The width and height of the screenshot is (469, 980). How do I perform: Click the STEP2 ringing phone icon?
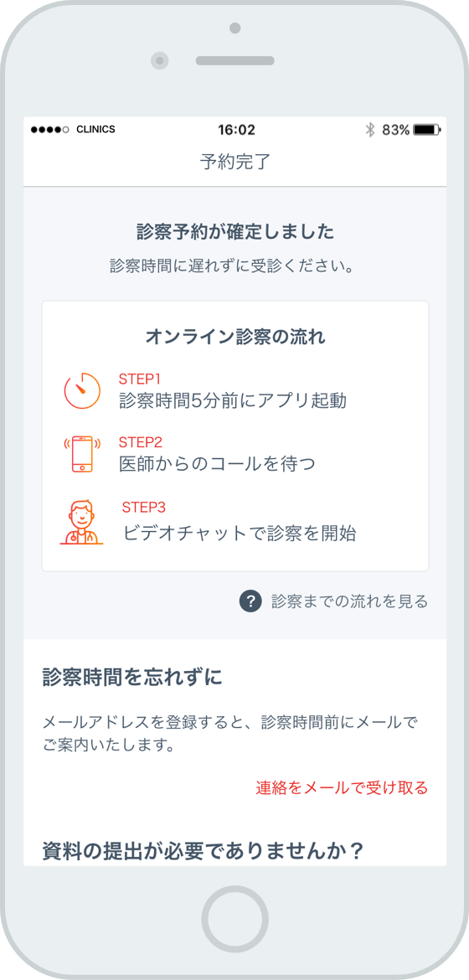(x=82, y=454)
